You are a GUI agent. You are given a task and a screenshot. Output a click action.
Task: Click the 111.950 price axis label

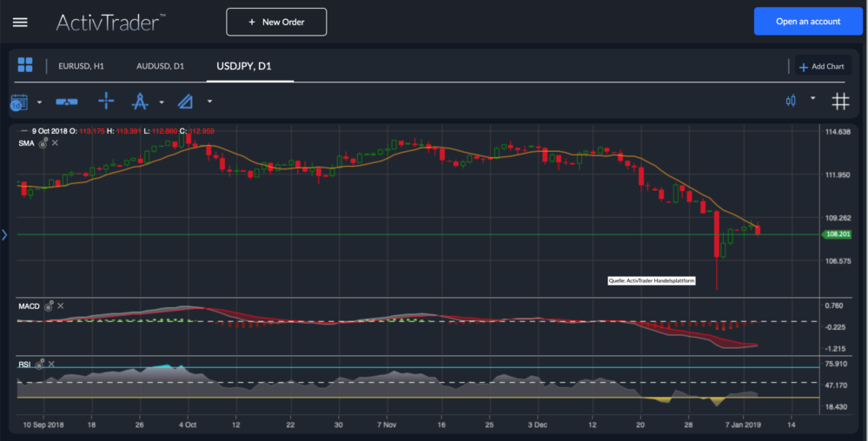(838, 174)
